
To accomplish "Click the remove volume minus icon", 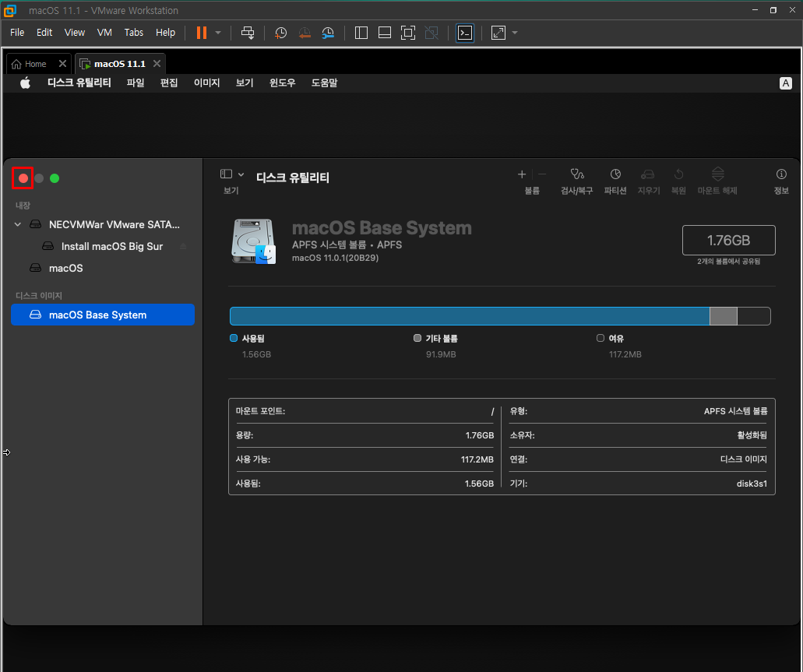I will tap(542, 174).
